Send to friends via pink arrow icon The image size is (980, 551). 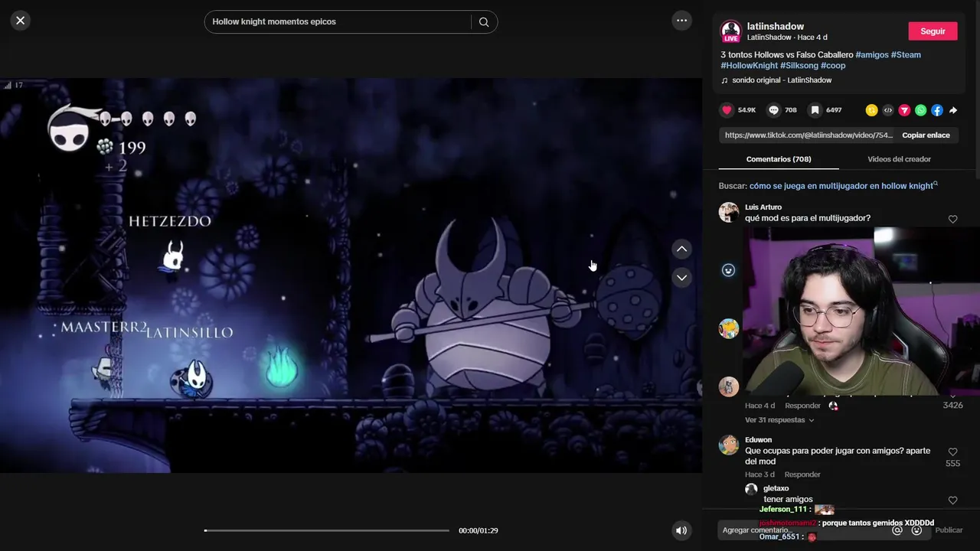click(x=904, y=110)
